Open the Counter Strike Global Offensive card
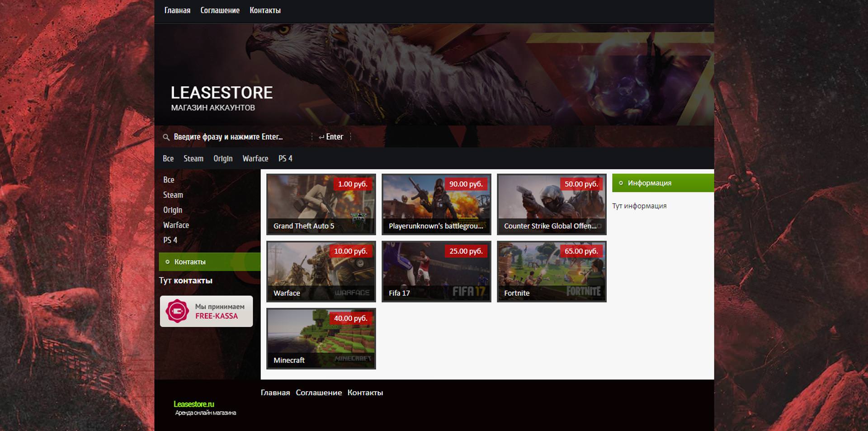The height and width of the screenshot is (431, 868). pyautogui.click(x=552, y=204)
